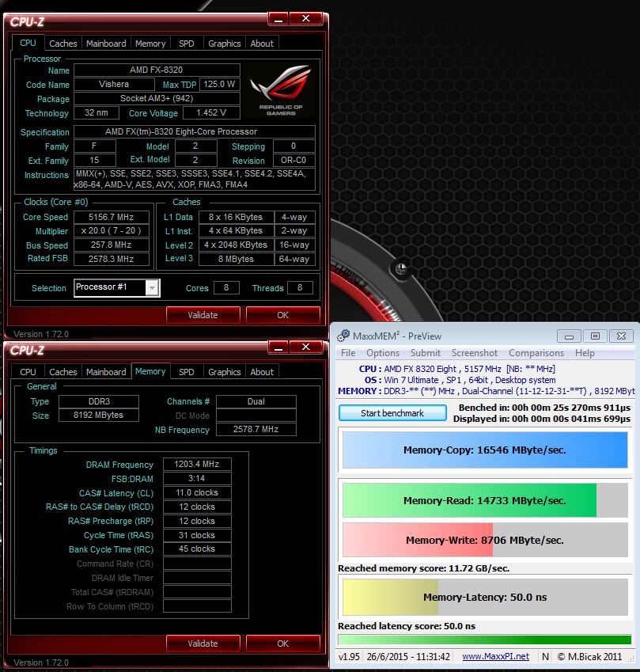Click Validate in bottom CPU-Z Memory window
640x672 pixels.
tap(203, 644)
